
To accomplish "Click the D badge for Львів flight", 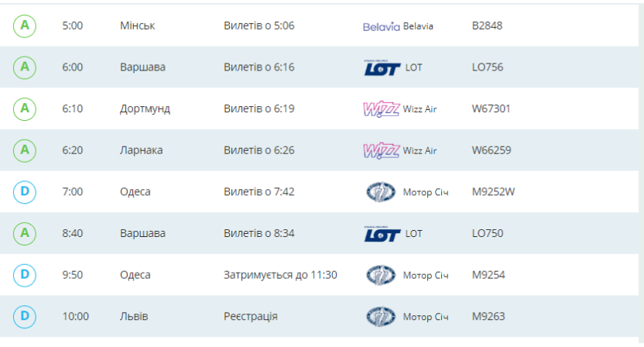I will (x=25, y=316).
